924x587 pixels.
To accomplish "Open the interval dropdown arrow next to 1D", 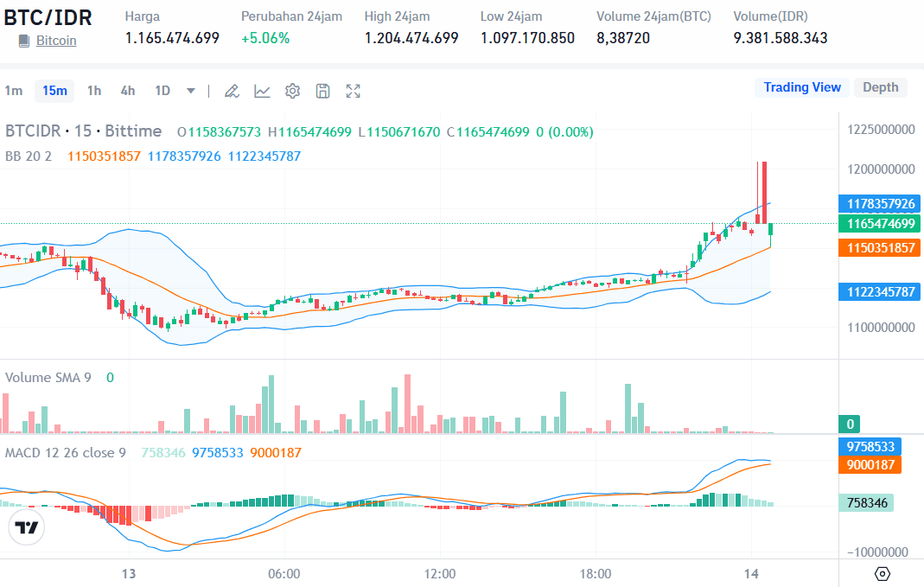I will 190,90.
